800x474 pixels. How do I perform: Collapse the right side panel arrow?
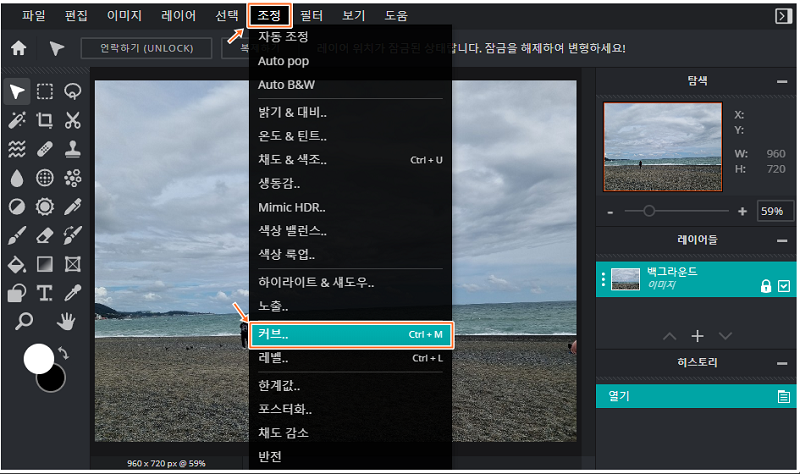[783, 16]
